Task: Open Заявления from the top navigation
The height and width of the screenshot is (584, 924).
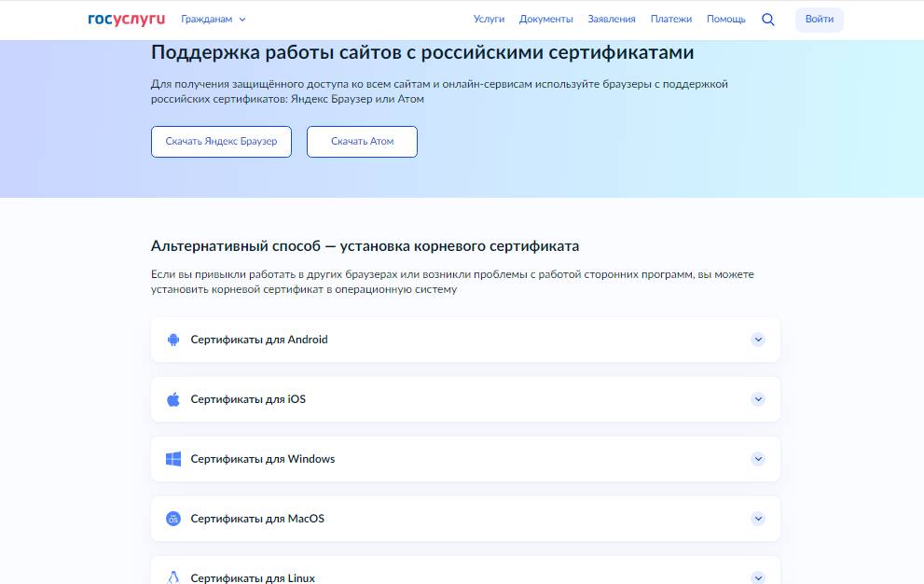Action: (x=611, y=19)
